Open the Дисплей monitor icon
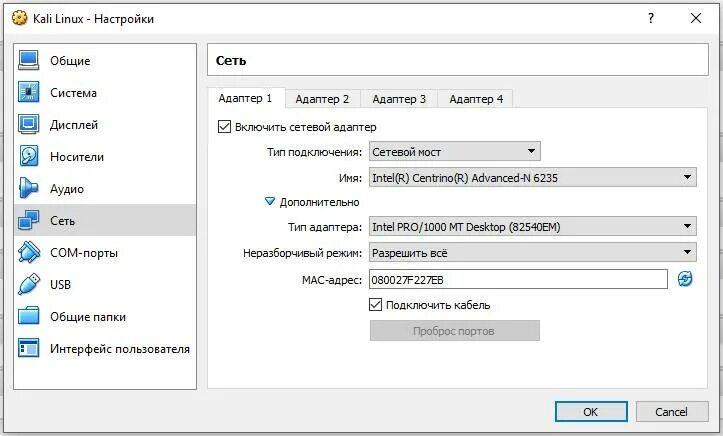Image resolution: width=723 pixels, height=436 pixels. pyautogui.click(x=29, y=125)
